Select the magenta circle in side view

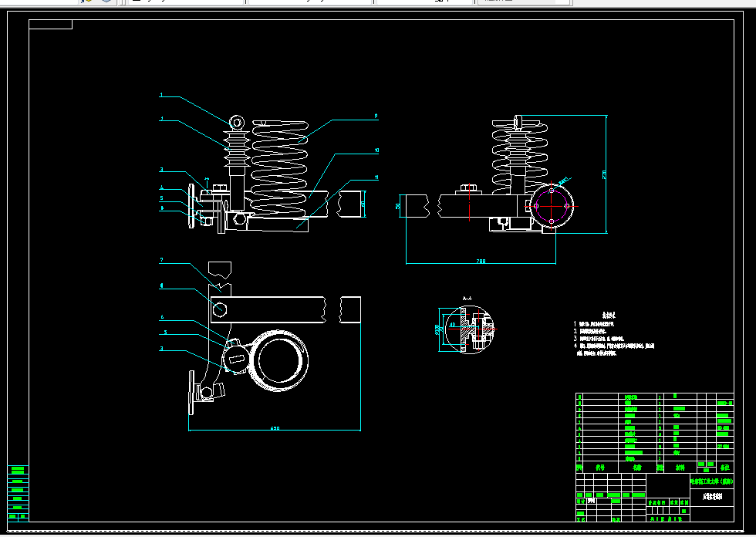[x=552, y=206]
